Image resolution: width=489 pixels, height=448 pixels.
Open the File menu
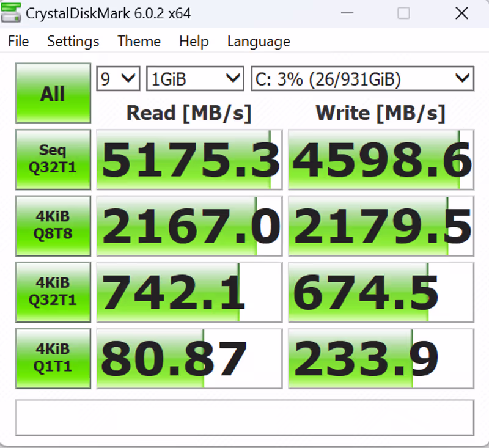point(18,42)
